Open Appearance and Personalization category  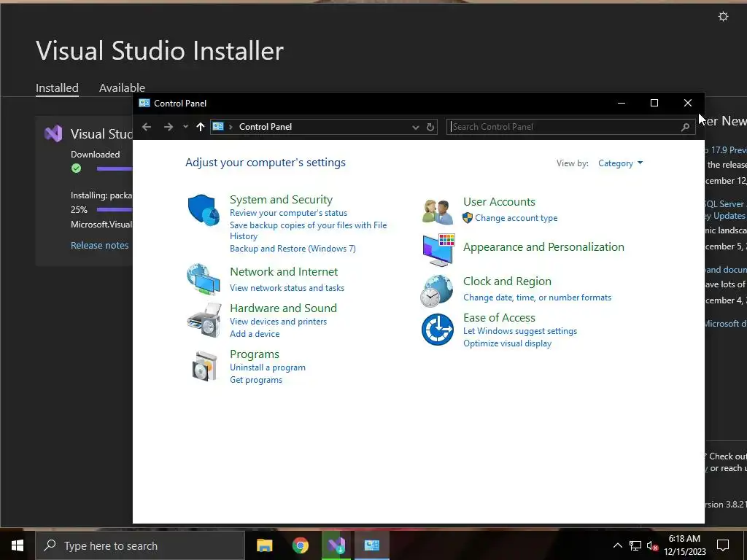click(x=543, y=247)
